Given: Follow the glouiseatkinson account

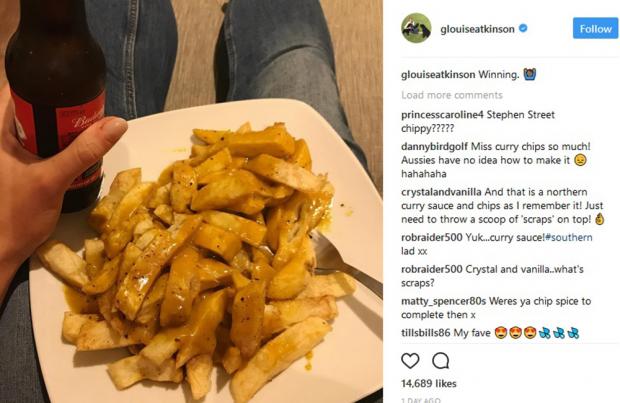Looking at the screenshot, I should tap(595, 28).
